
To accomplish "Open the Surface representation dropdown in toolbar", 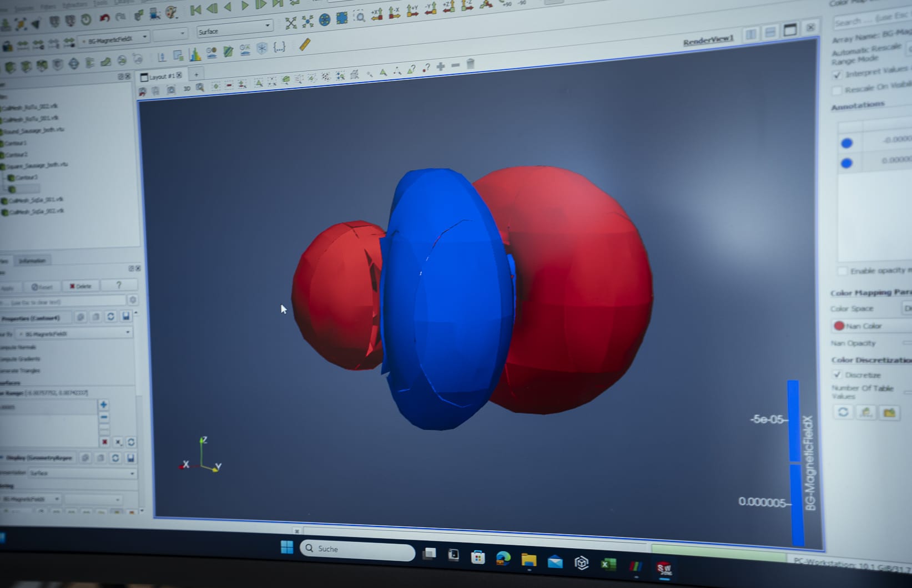I will [235, 29].
